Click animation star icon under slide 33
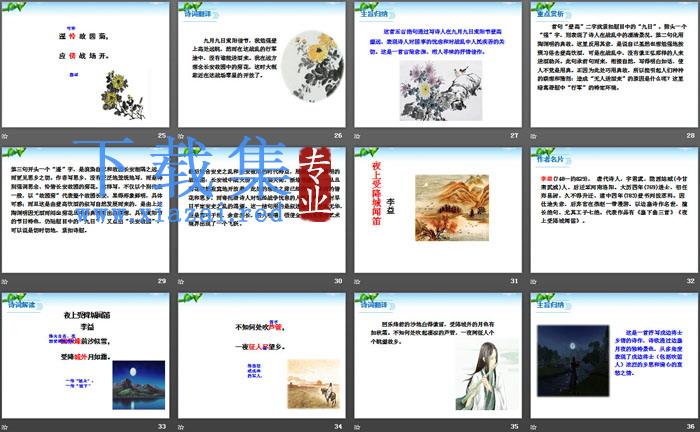700x432 pixels. (x=5, y=427)
